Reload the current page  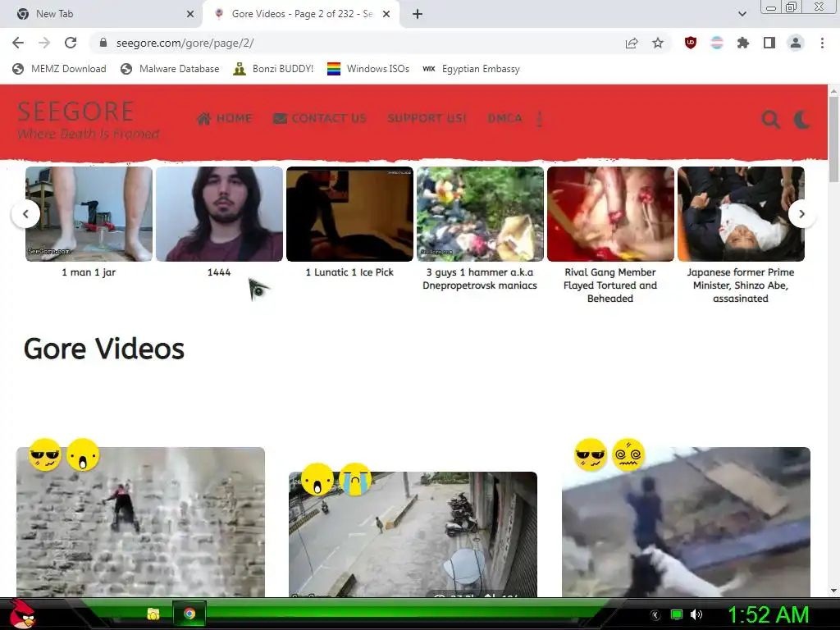71,43
